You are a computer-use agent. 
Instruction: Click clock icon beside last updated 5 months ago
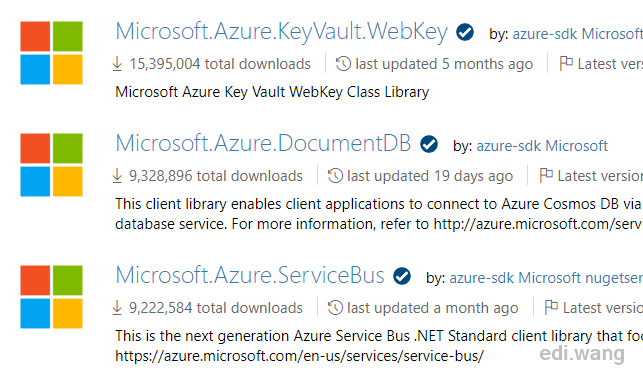click(x=343, y=64)
